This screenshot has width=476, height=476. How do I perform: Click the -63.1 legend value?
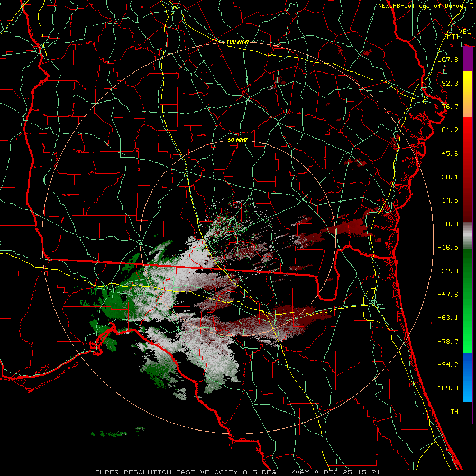click(448, 318)
